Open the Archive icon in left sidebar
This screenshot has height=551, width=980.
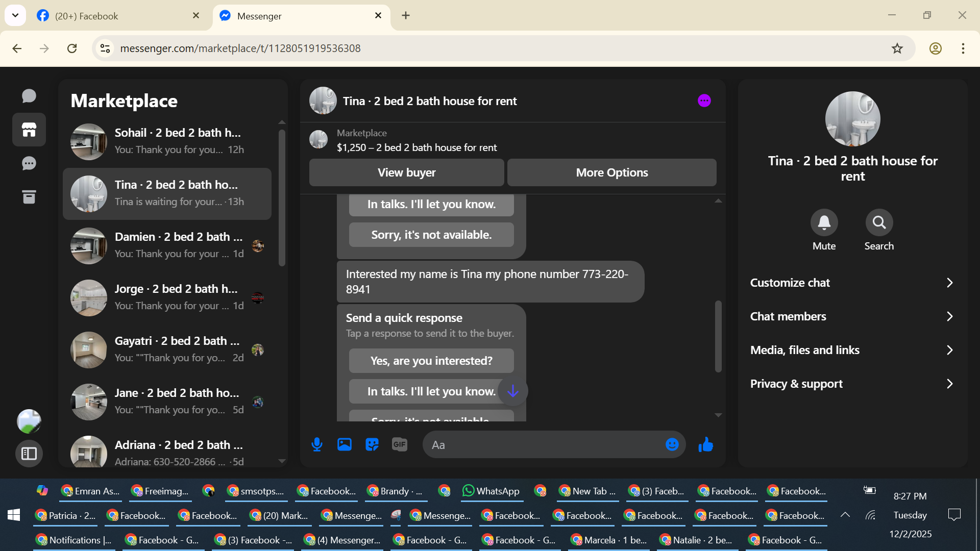coord(29,197)
